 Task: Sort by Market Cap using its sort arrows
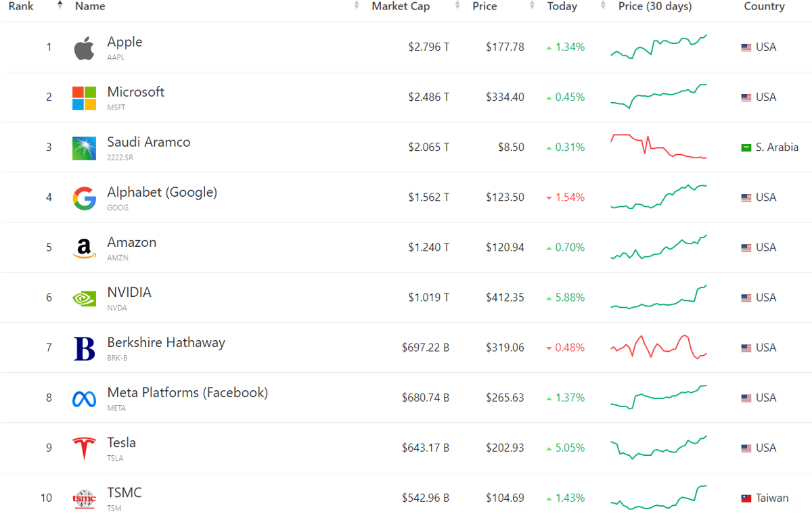(x=457, y=5)
